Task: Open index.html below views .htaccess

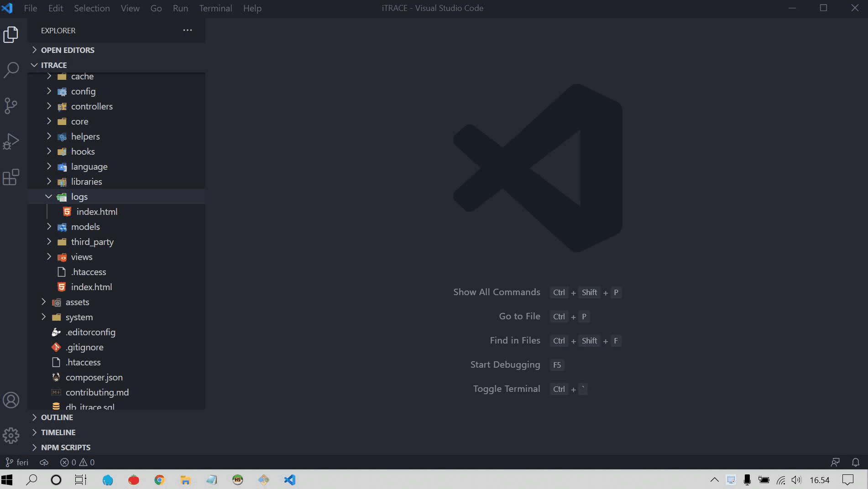Action: click(x=116, y=287)
